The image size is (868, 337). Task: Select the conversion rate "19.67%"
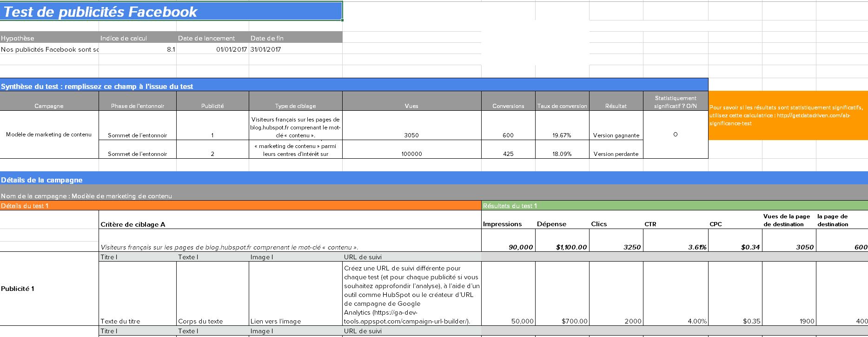562,125
